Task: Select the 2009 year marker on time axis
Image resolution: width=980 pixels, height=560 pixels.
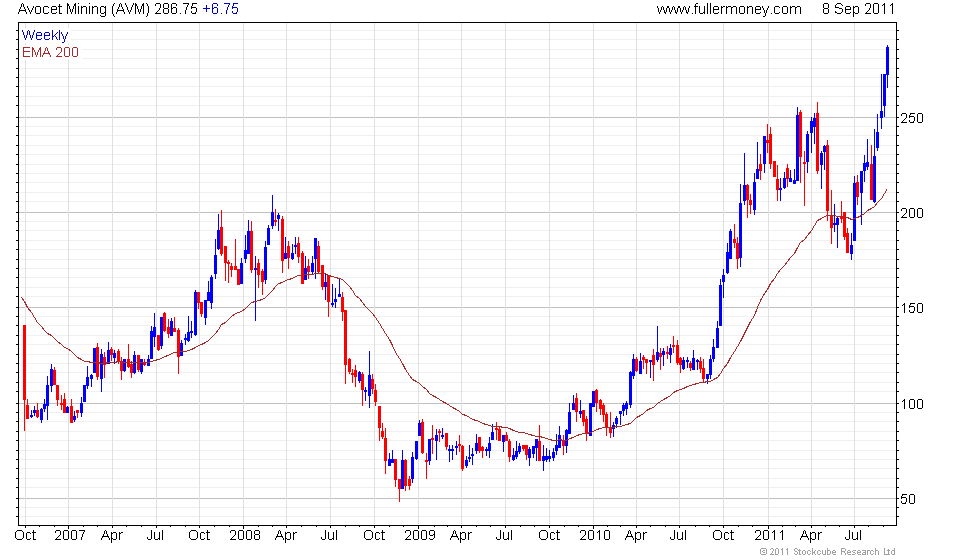Action: pyautogui.click(x=419, y=535)
